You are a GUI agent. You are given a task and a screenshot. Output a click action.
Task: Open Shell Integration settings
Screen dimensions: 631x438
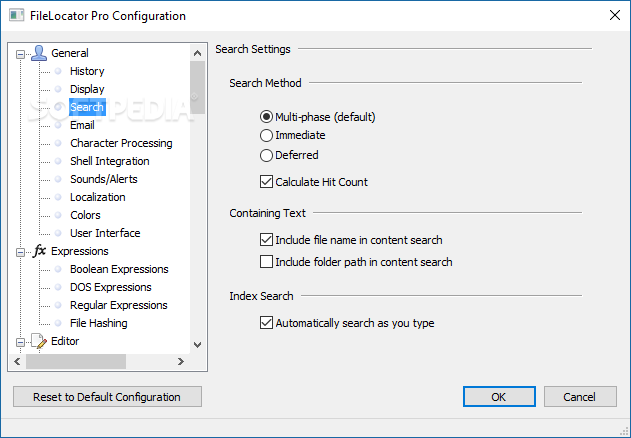(x=109, y=161)
